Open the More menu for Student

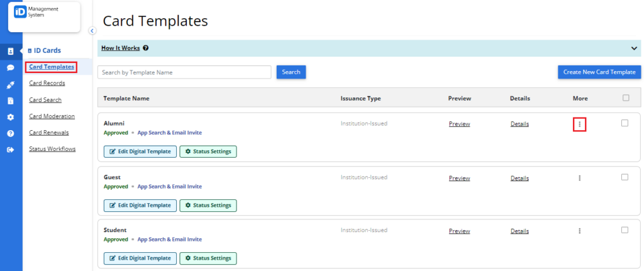(579, 231)
